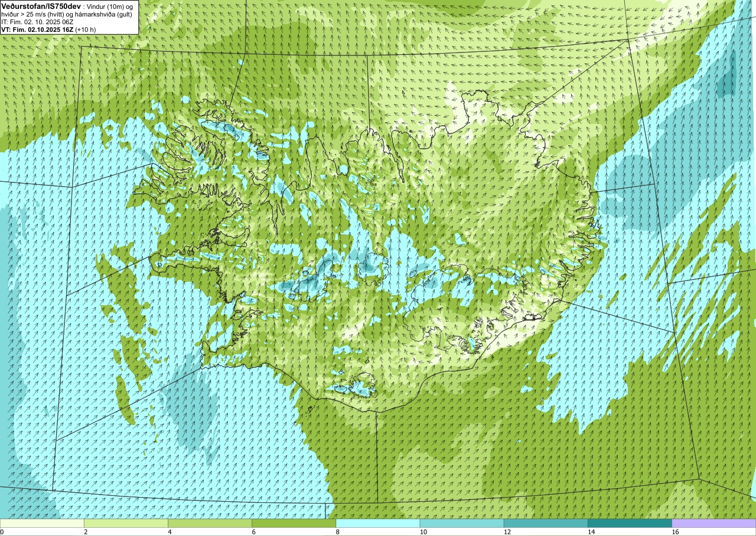Click the teal 12–14 m/s legend swatch
This screenshot has width=756, height=536.
coord(546,523)
